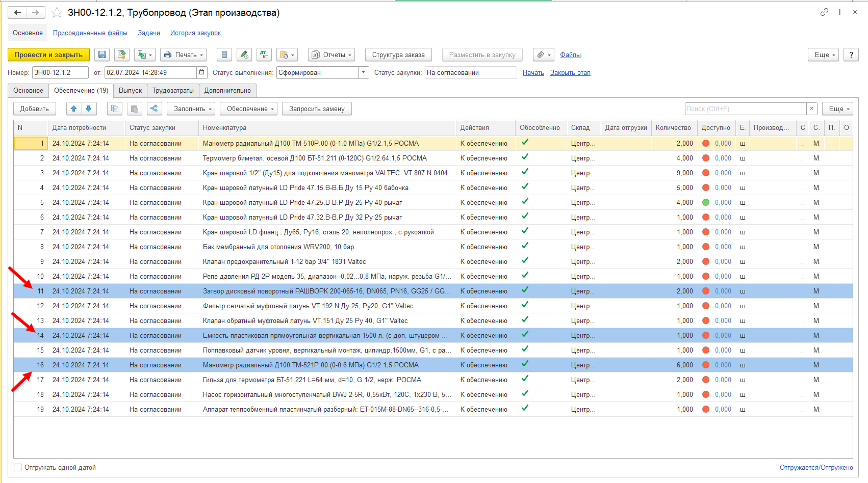Click the document list icon in toolbar

(x=224, y=55)
